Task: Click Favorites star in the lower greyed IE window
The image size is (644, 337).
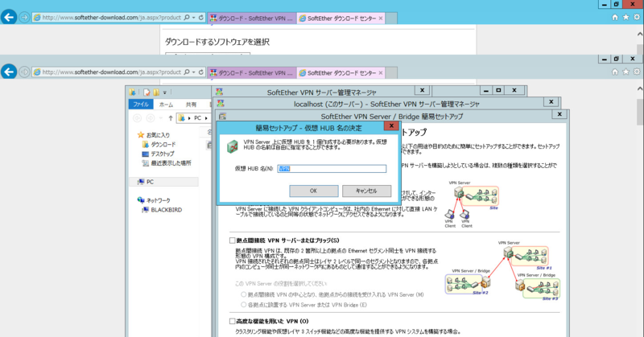Action: point(625,72)
